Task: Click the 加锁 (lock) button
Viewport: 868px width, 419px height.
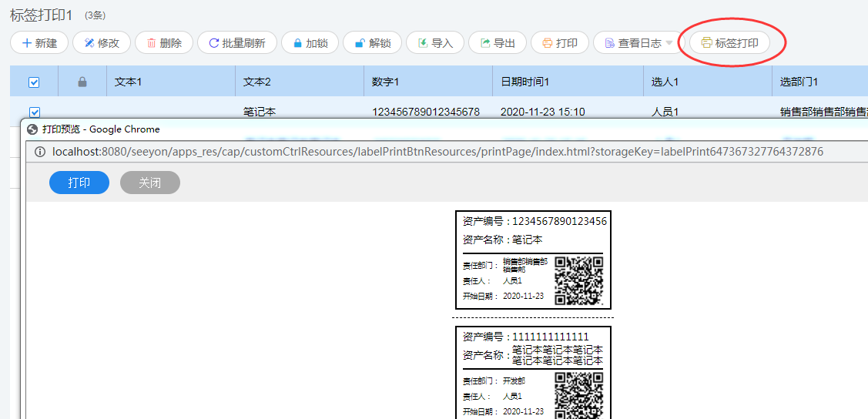Action: 310,42
